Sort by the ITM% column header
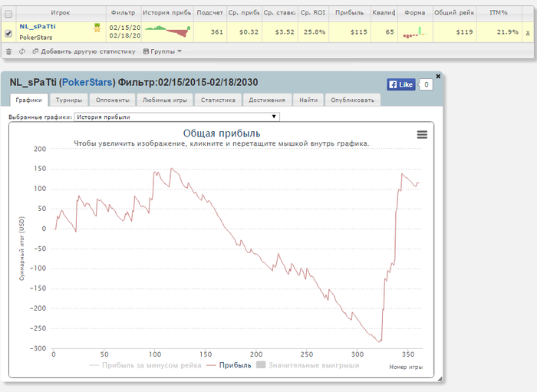This screenshot has width=537, height=392. pos(499,13)
